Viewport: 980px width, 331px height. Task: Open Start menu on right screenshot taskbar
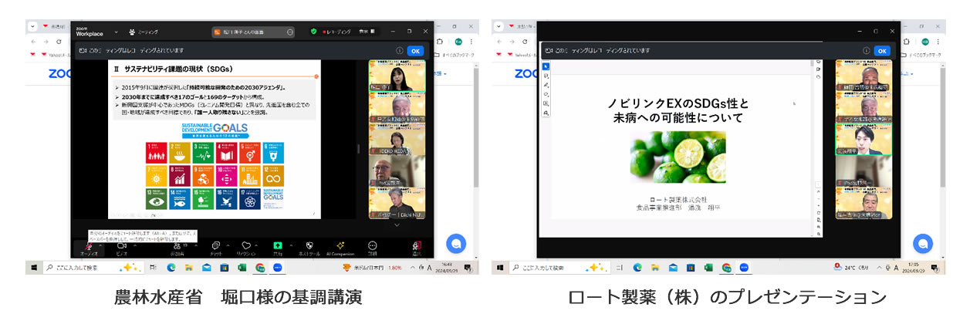[500, 268]
